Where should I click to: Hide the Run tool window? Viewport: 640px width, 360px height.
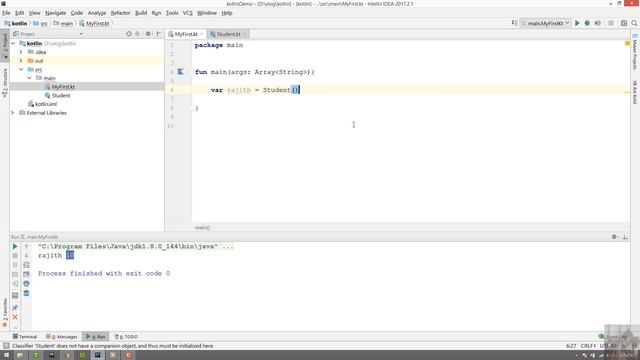coord(625,237)
